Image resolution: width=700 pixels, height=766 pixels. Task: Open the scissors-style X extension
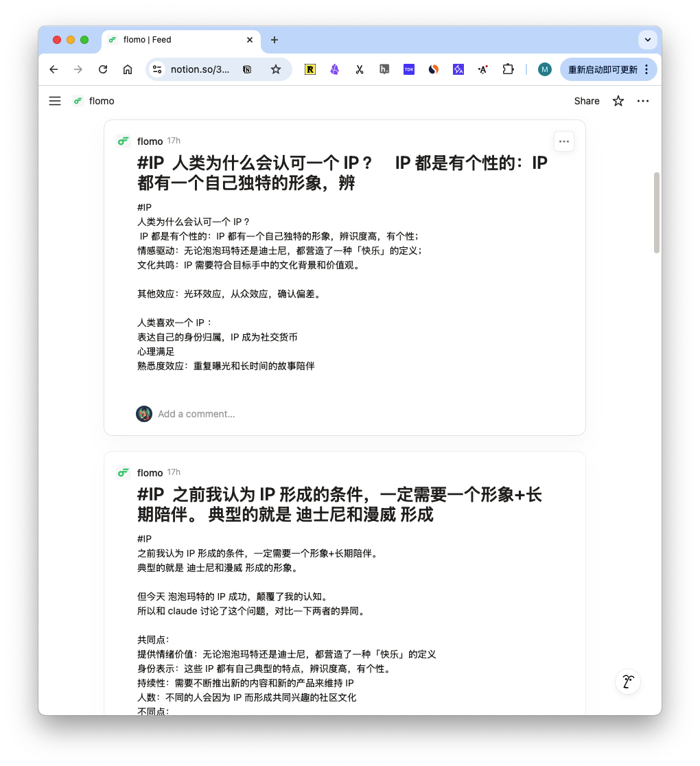[x=360, y=69]
